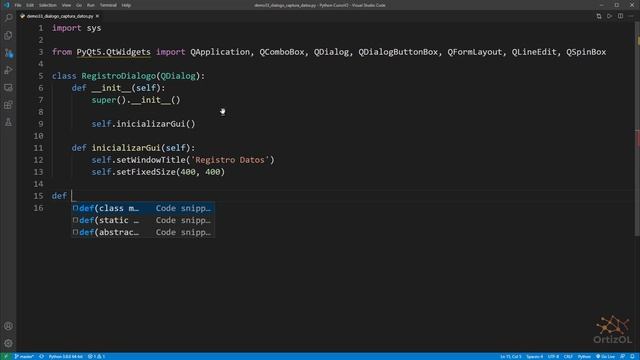Click the 'RegistroDialogo' class name
Screen dimensions: 640x360
click(x=118, y=76)
